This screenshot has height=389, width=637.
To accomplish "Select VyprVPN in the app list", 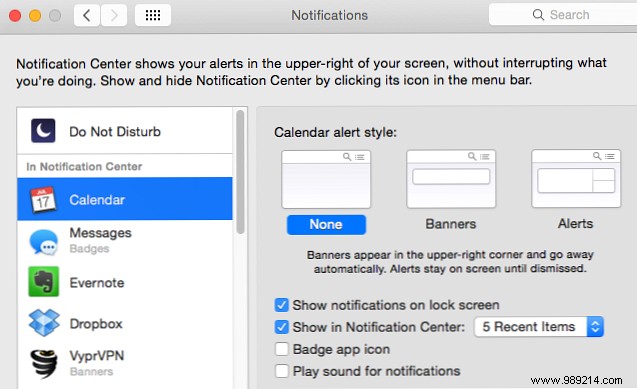I will 125,363.
